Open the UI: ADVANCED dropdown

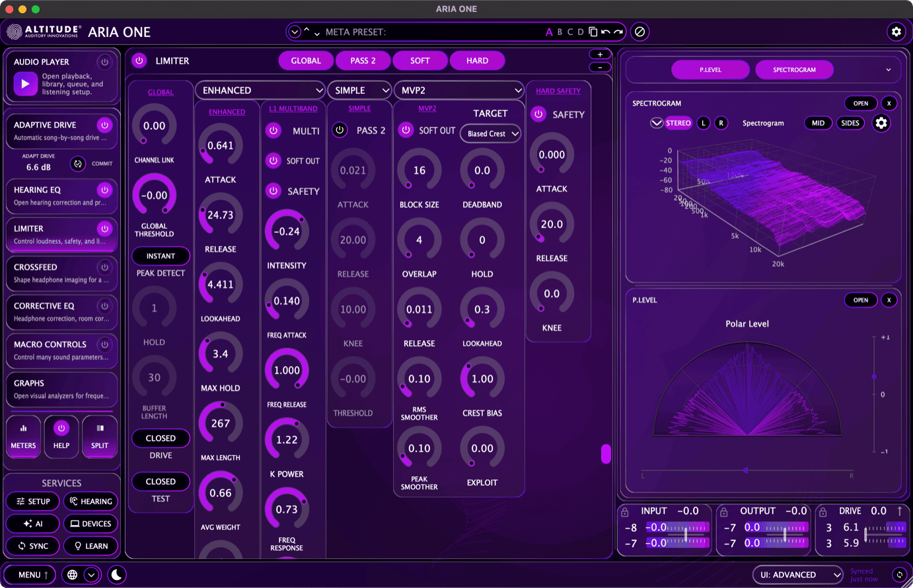[798, 575]
